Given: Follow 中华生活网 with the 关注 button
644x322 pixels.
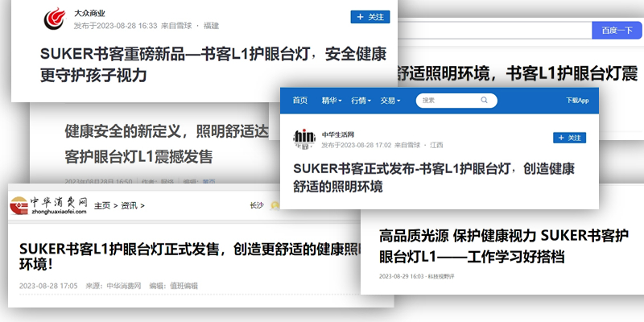Looking at the screenshot, I should pyautogui.click(x=569, y=138).
